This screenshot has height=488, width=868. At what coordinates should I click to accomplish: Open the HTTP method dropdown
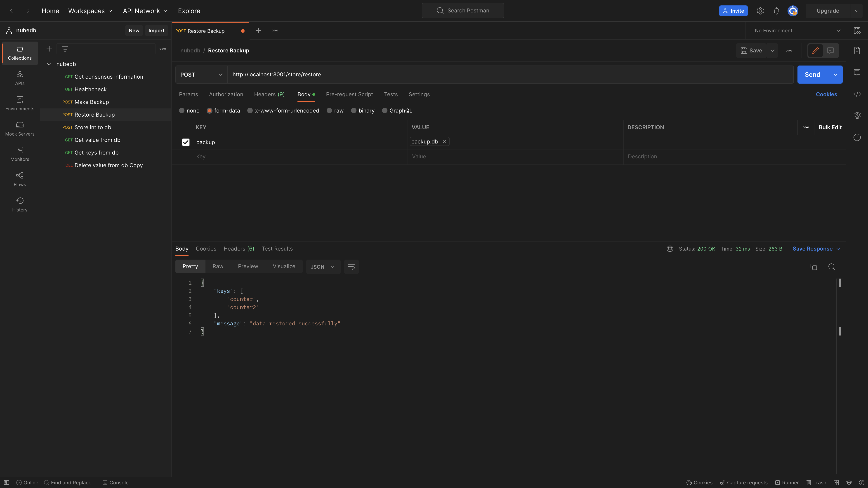point(201,74)
